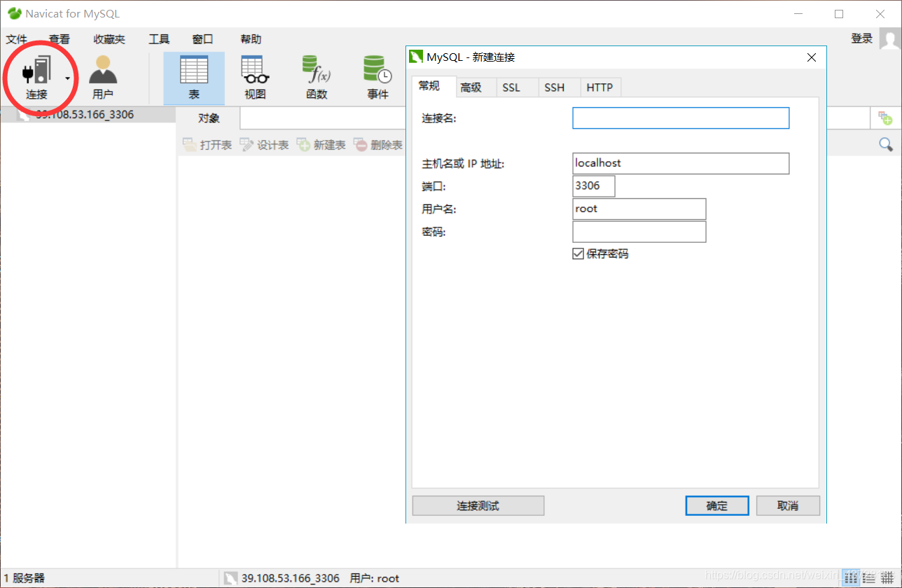This screenshot has height=588, width=902.
Task: Open the 用户 (User) toolbar icon
Action: 103,77
